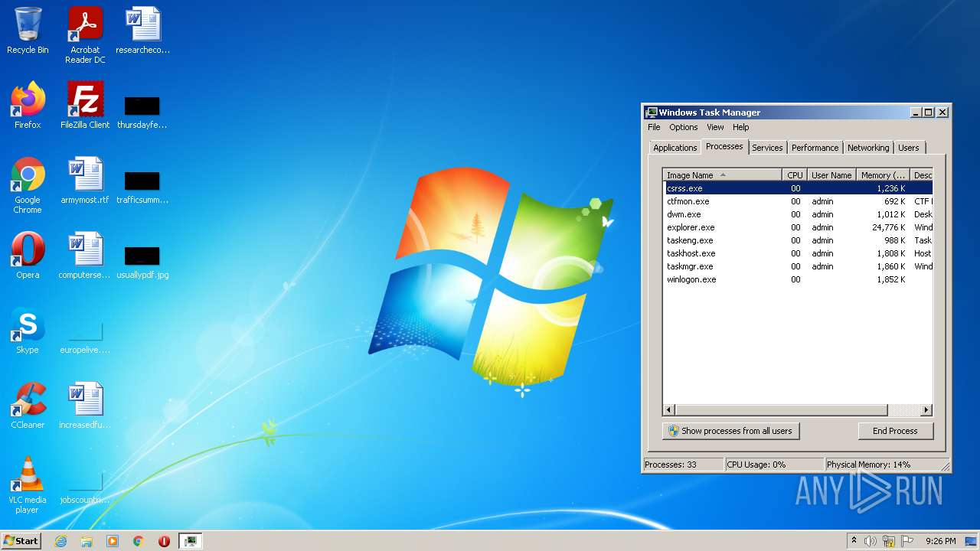980x551 pixels.
Task: Show hidden tray icons arrow
Action: [854, 541]
